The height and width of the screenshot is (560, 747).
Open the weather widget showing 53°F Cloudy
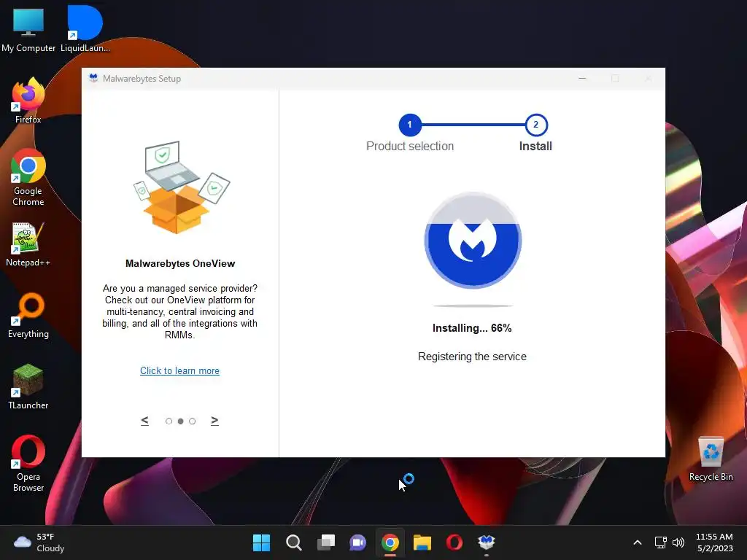coord(39,542)
